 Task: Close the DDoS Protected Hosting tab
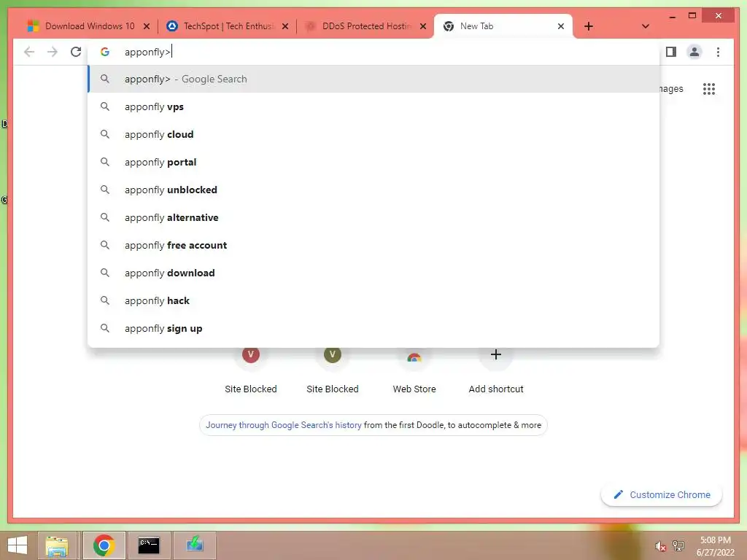422,26
